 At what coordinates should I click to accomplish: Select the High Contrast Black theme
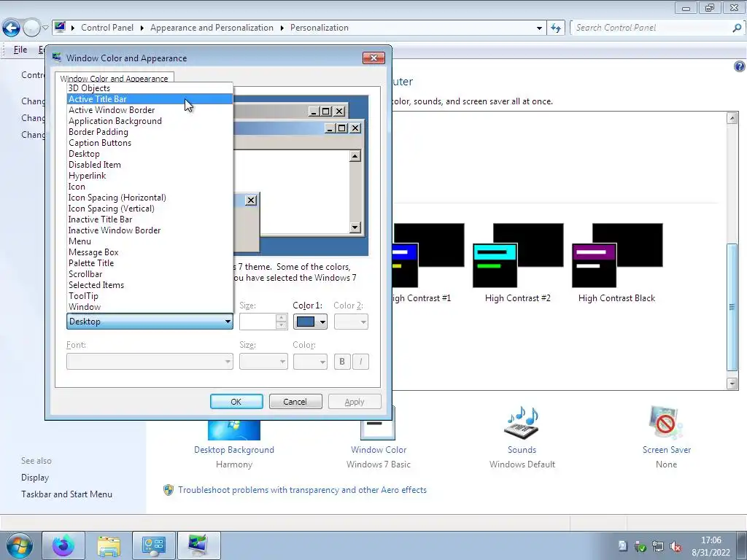(617, 262)
